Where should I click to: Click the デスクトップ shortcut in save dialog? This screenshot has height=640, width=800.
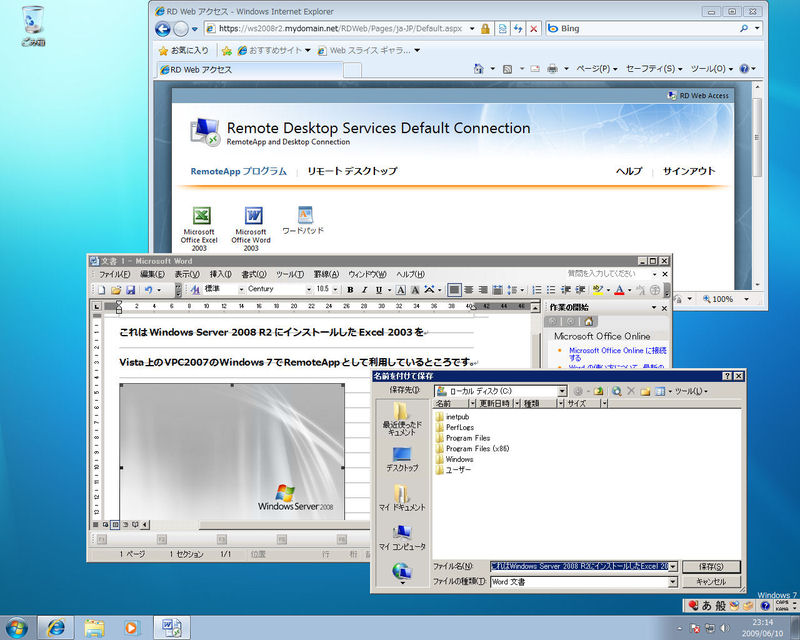point(402,459)
